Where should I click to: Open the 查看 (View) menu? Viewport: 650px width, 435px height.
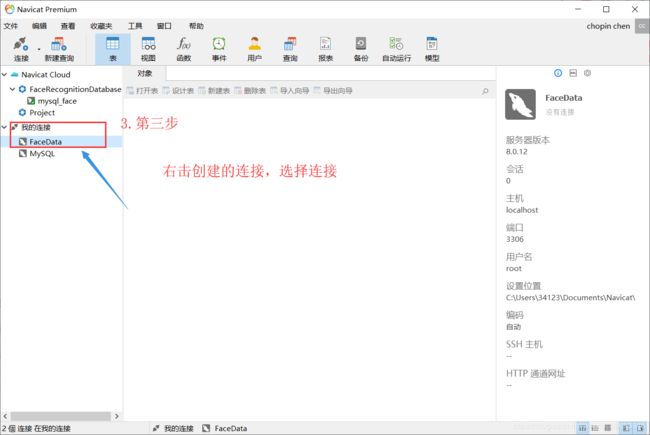pyautogui.click(x=68, y=26)
